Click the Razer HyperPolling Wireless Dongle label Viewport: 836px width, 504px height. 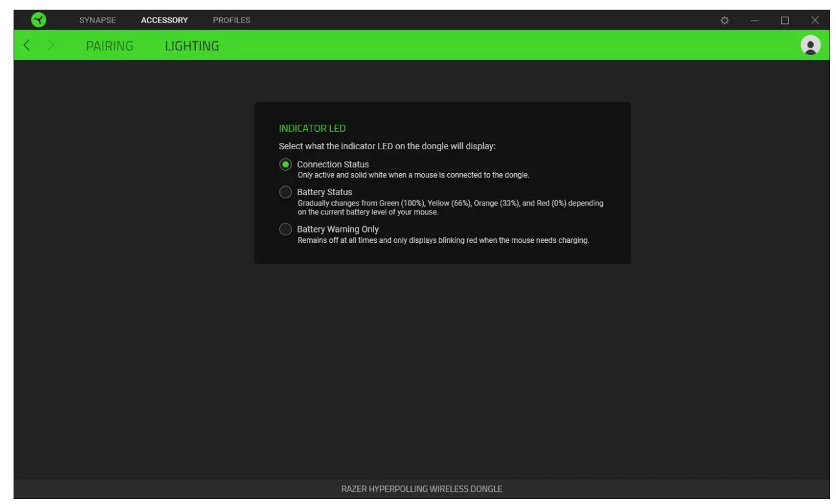point(421,489)
